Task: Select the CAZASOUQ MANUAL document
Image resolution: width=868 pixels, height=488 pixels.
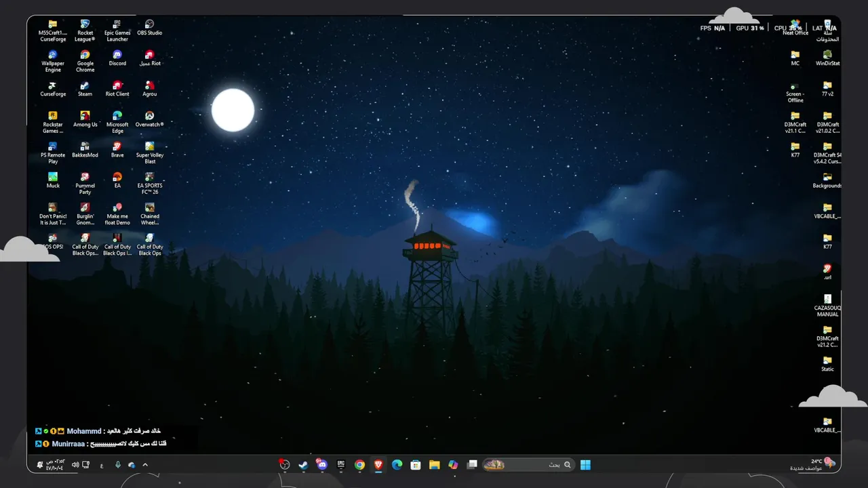Action: click(827, 305)
